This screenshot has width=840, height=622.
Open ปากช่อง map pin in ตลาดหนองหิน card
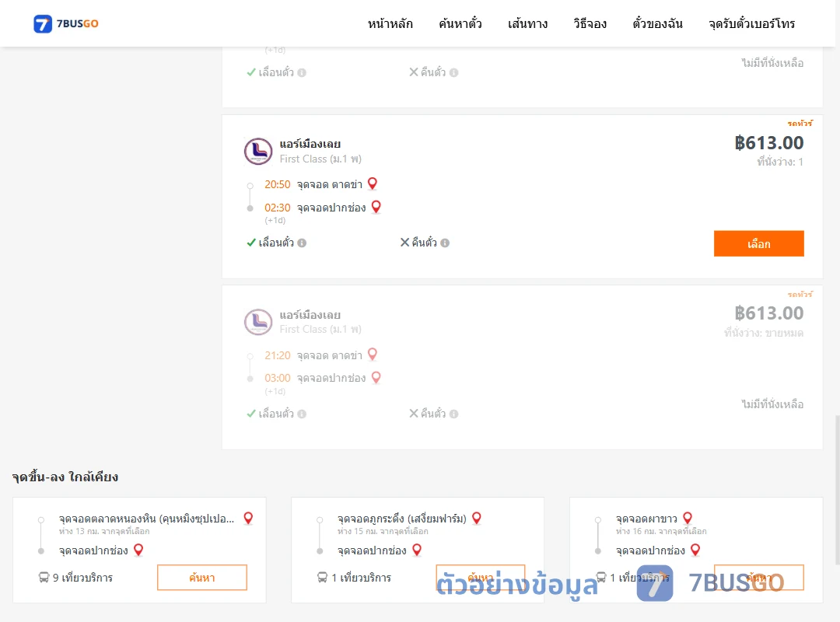point(138,550)
